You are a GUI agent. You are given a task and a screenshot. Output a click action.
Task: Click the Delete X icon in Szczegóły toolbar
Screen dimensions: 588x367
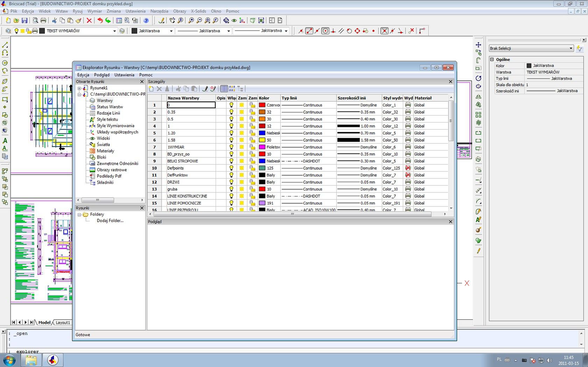[159, 89]
